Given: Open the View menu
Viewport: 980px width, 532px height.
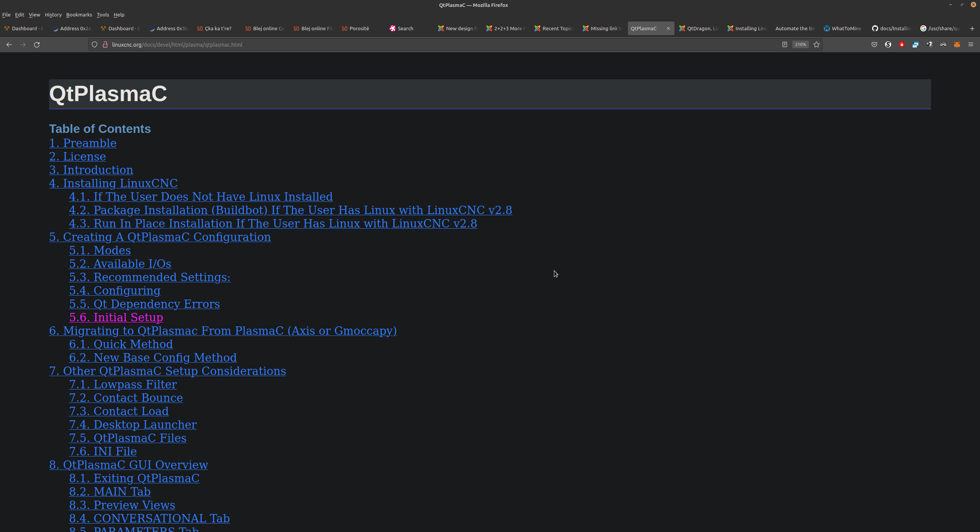Looking at the screenshot, I should pyautogui.click(x=34, y=15).
